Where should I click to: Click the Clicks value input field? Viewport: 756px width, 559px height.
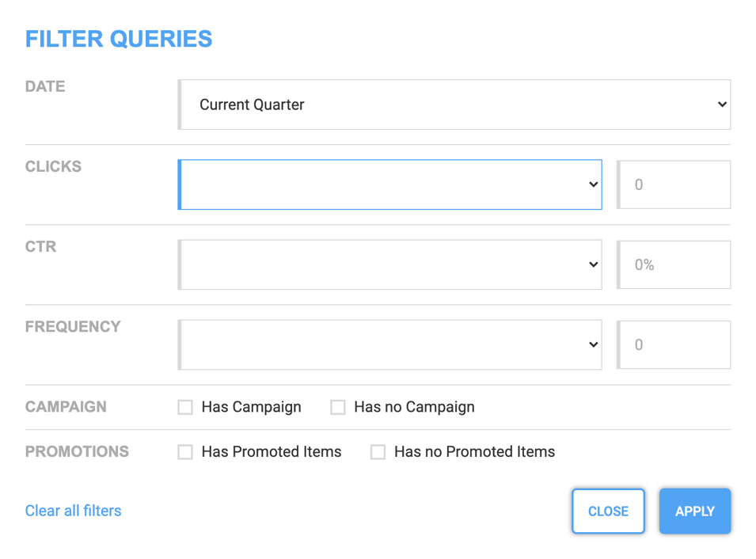(674, 184)
